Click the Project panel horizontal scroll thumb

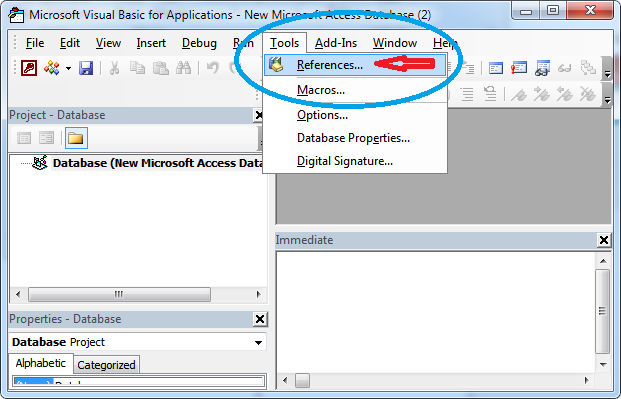click(119, 294)
